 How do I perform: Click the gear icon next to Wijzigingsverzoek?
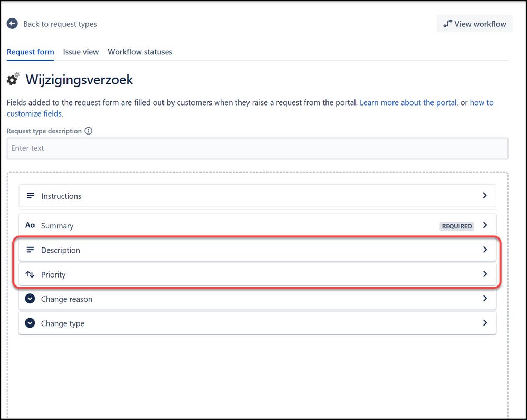13,80
